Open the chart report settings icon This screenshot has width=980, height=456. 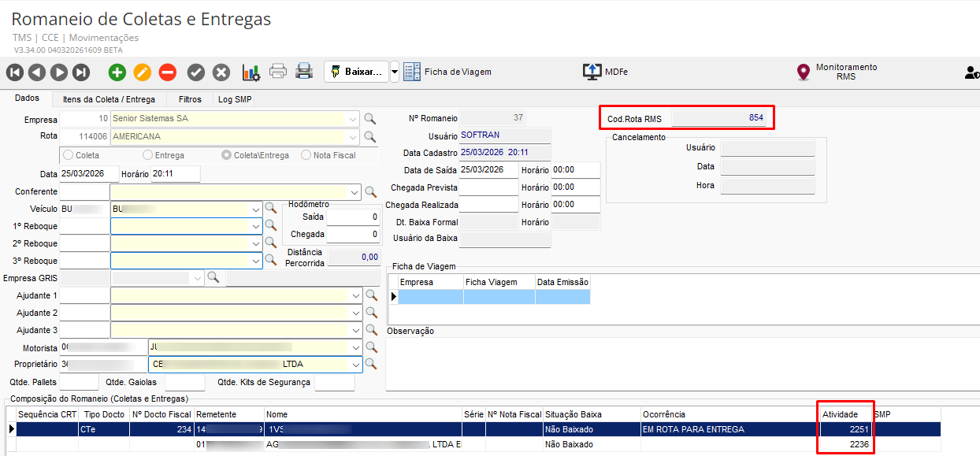251,72
